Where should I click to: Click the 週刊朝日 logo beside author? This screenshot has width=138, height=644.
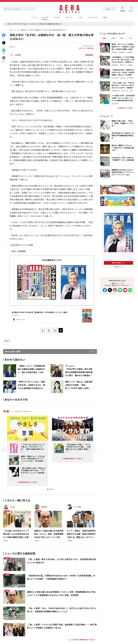click(x=89, y=55)
